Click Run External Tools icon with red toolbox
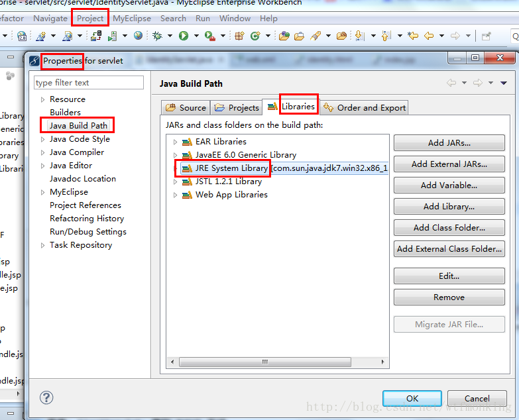This screenshot has height=420, width=519. coord(210,36)
